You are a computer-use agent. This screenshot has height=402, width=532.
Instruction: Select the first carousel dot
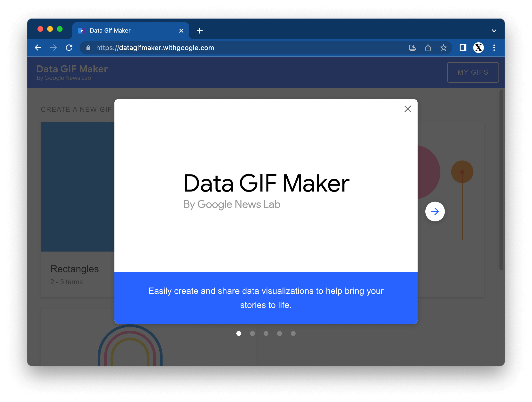(239, 333)
